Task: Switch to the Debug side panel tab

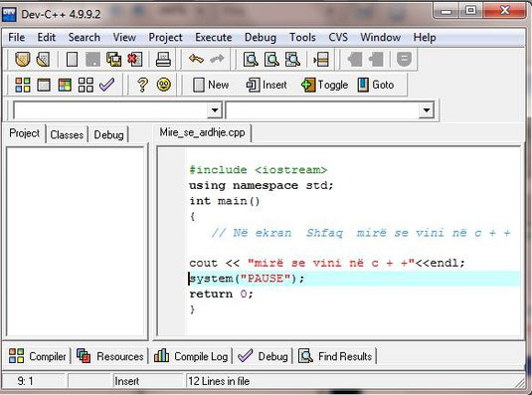Action: pos(108,134)
